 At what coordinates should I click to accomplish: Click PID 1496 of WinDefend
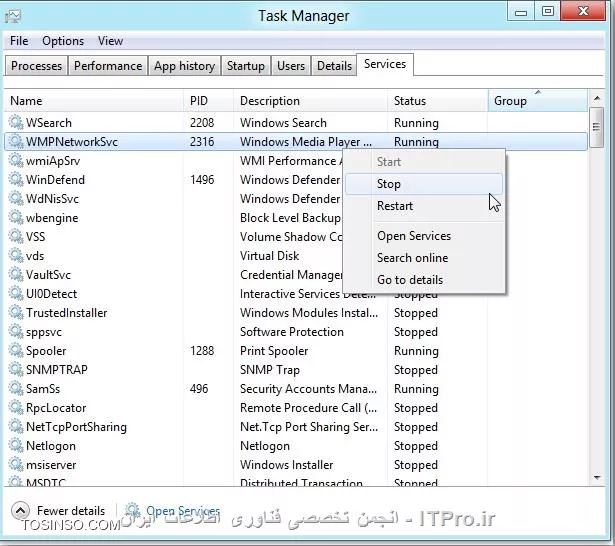click(x=202, y=180)
